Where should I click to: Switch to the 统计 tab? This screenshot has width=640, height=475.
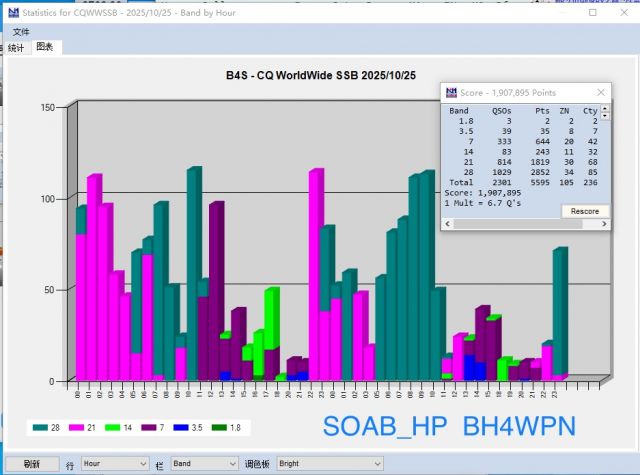(16, 47)
